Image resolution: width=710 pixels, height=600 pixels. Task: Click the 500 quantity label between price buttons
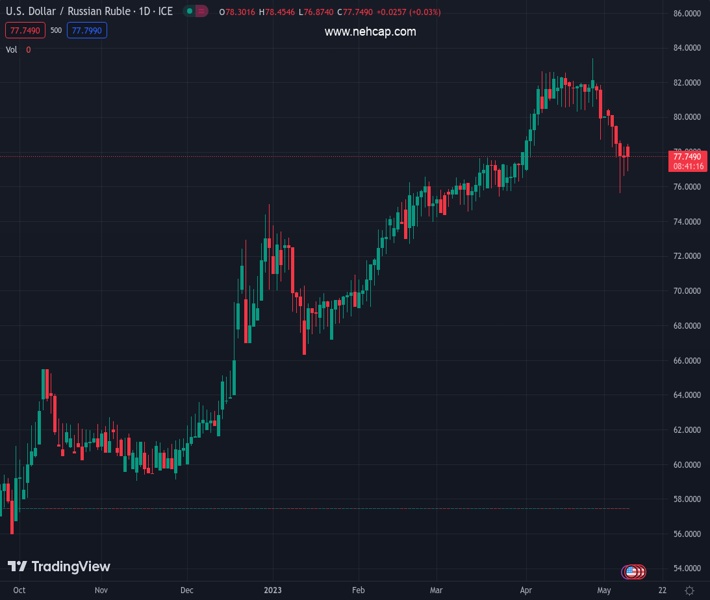pyautogui.click(x=55, y=30)
